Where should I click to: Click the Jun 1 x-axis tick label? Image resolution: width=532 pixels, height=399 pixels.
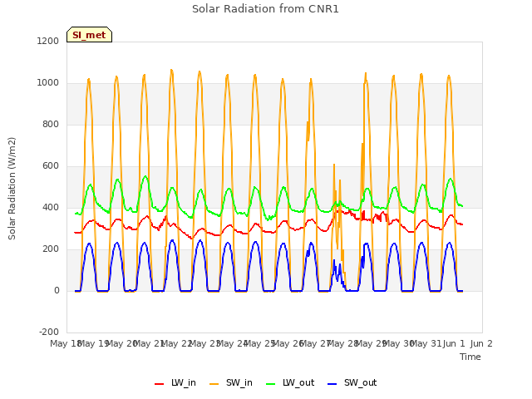(454, 343)
